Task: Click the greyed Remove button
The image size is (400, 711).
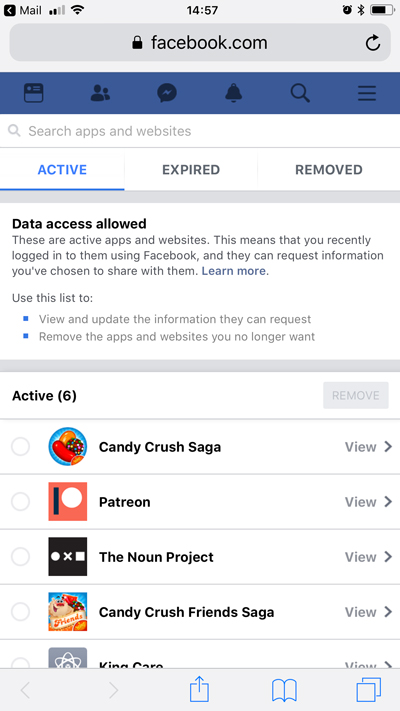Action: click(x=356, y=395)
